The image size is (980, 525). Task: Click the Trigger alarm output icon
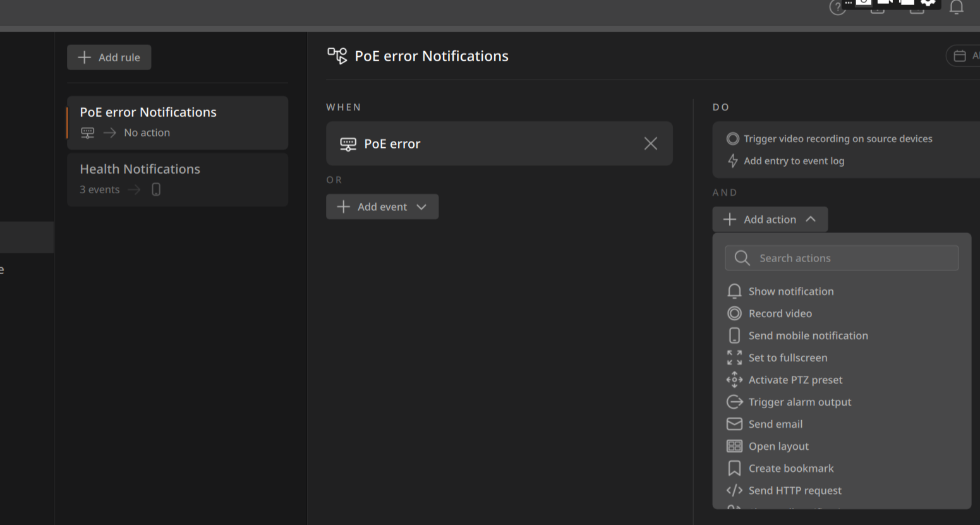click(x=734, y=402)
